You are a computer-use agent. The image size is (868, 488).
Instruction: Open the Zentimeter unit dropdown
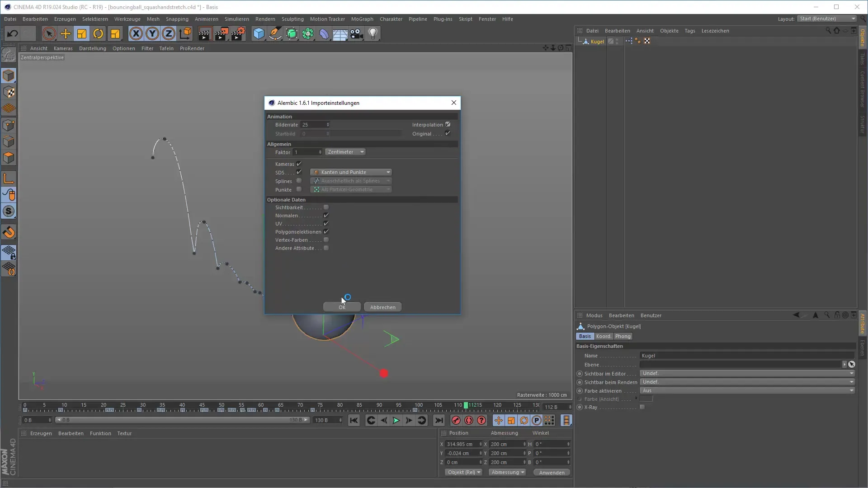[345, 152]
